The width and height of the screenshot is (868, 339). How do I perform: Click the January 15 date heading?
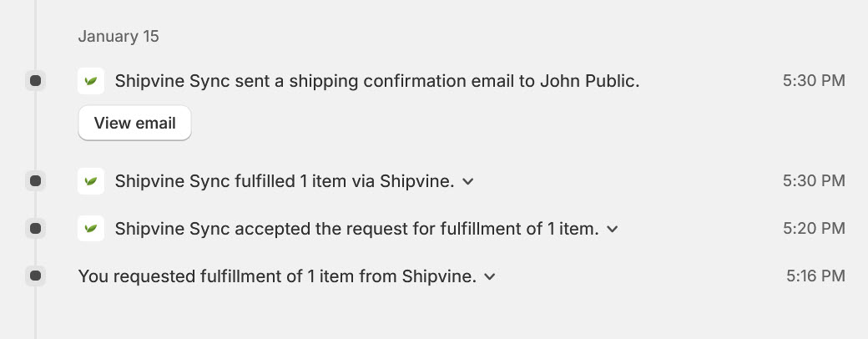(x=119, y=37)
